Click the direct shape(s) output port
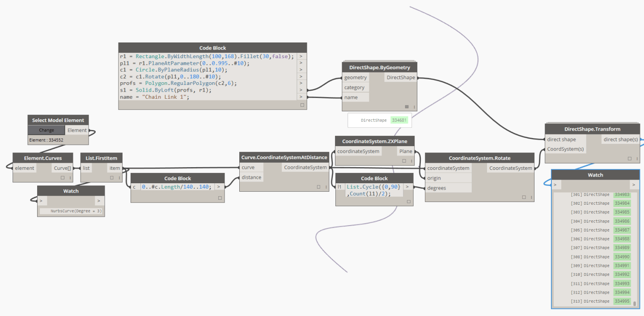The height and width of the screenshot is (316, 644). tap(621, 139)
